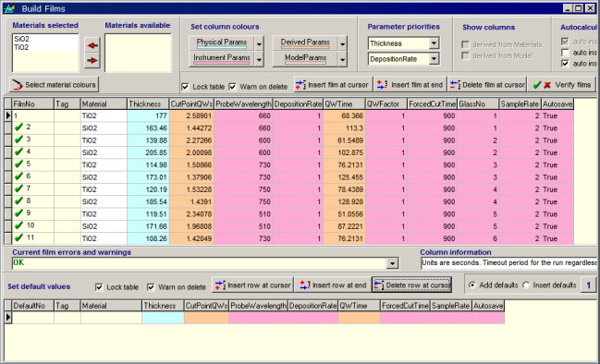Screen dimensions: 600x364
Task: Click Insert row at cursor button
Action: tap(252, 285)
